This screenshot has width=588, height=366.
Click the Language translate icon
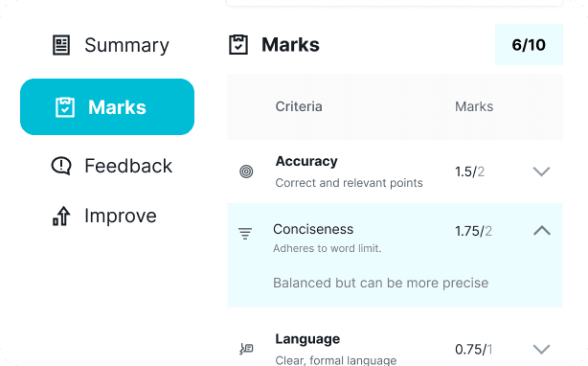coord(246,349)
